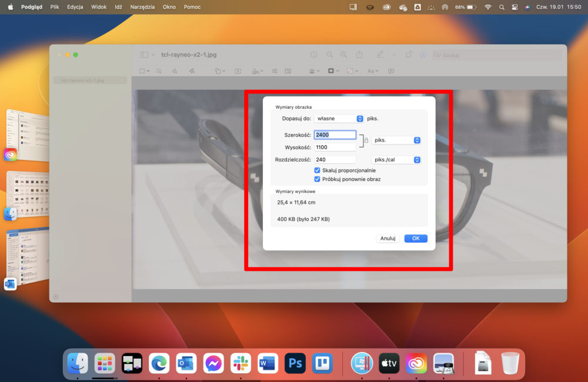
Task: Select the Draw tool in markup toolbar
Action: click(x=192, y=71)
